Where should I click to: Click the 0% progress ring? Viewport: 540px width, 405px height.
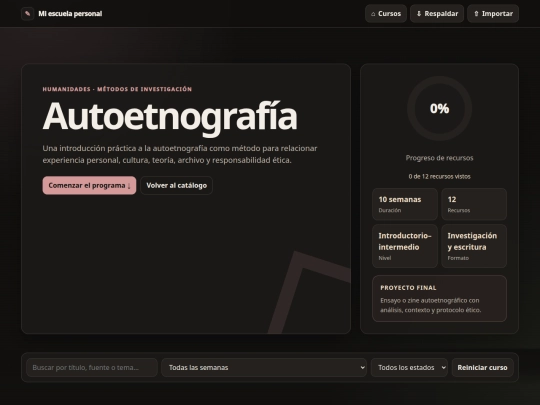point(439,108)
